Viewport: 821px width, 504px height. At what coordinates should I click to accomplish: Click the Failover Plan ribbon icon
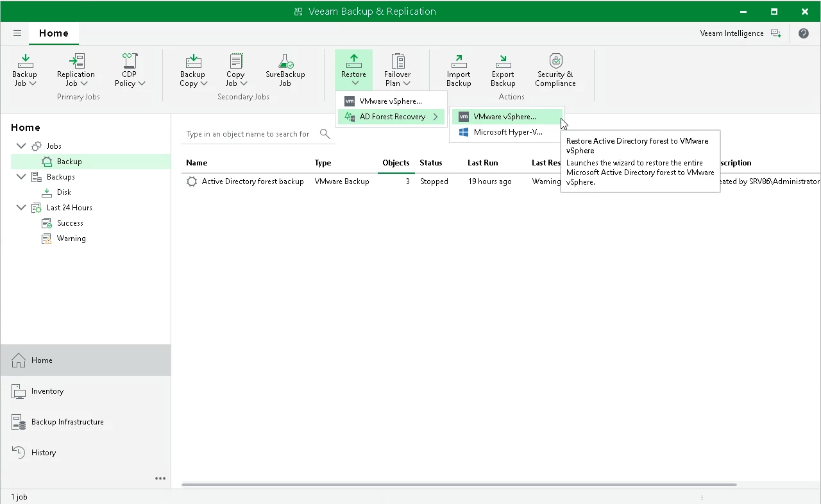398,61
